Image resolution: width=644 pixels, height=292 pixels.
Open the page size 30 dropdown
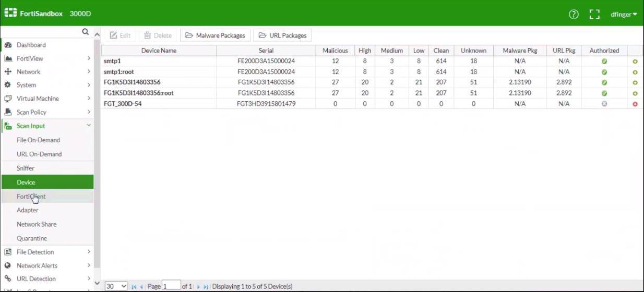tap(116, 286)
